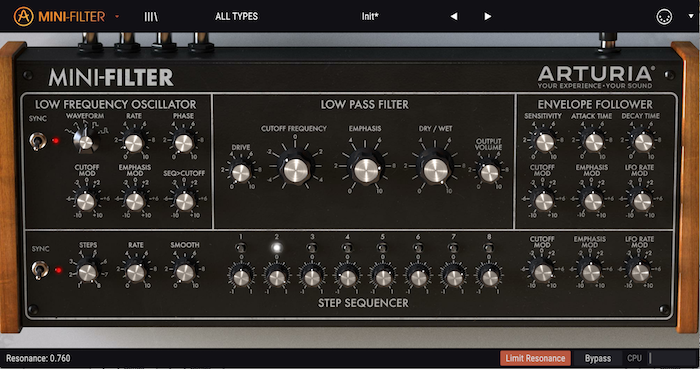Click the step 4 value knob
700x369 pixels.
pyautogui.click(x=347, y=278)
